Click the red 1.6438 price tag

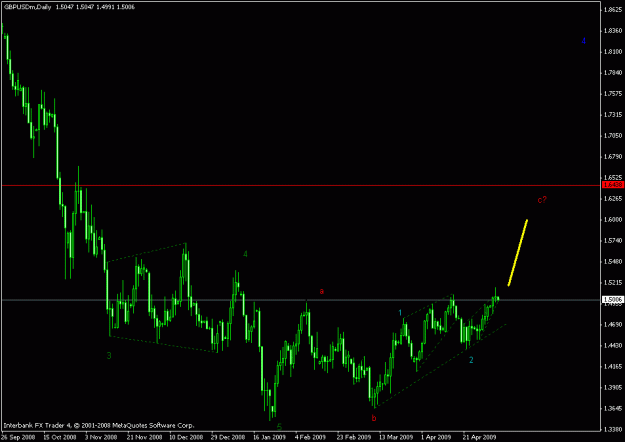point(613,185)
